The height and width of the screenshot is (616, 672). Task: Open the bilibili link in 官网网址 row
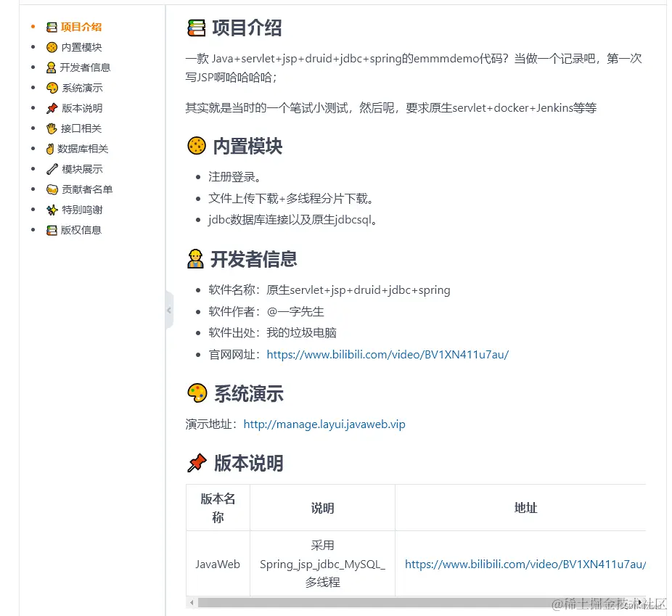click(x=388, y=354)
